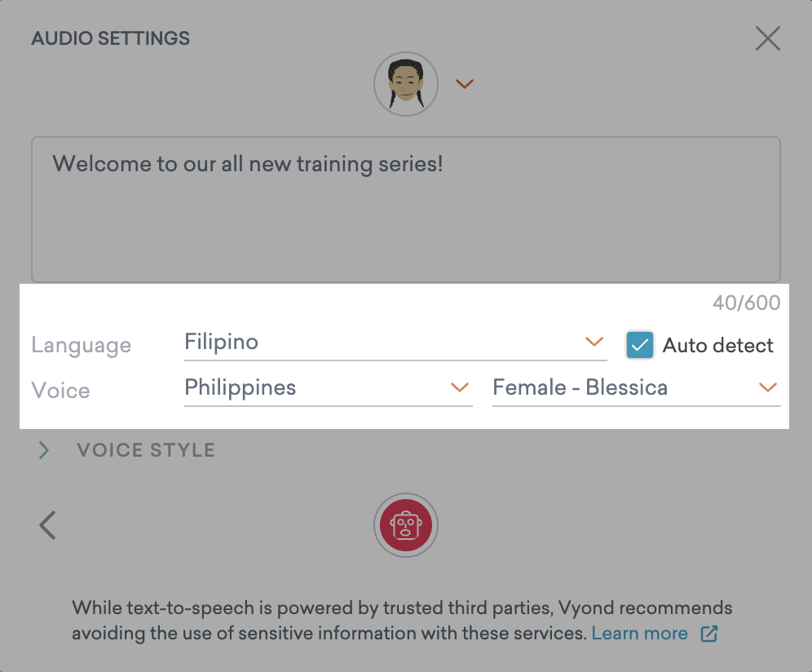Click the 40/600 character counter
The image size is (812, 672).
[745, 303]
